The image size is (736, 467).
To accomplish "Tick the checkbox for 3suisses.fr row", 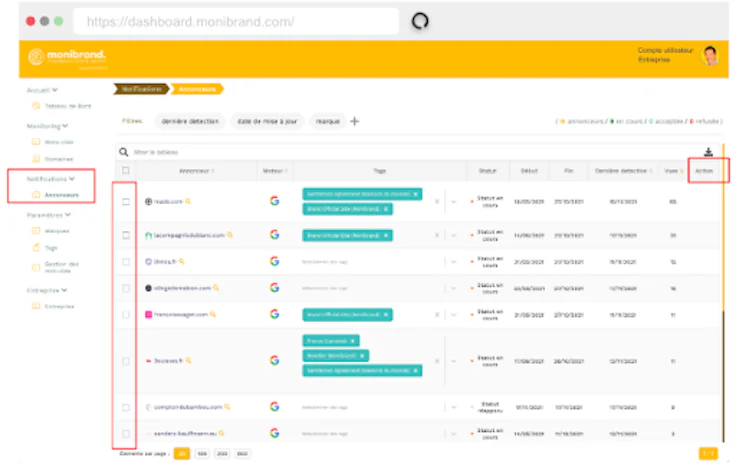I will coord(126,361).
